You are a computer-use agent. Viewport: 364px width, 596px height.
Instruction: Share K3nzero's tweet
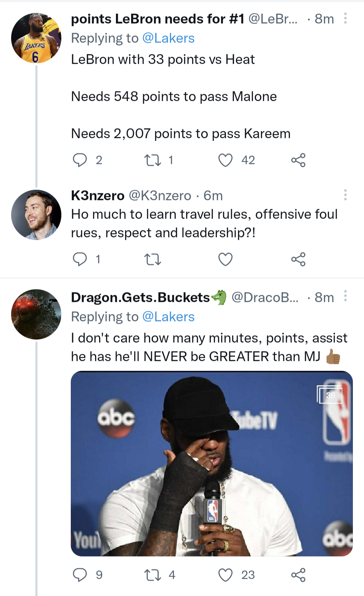pyautogui.click(x=298, y=259)
